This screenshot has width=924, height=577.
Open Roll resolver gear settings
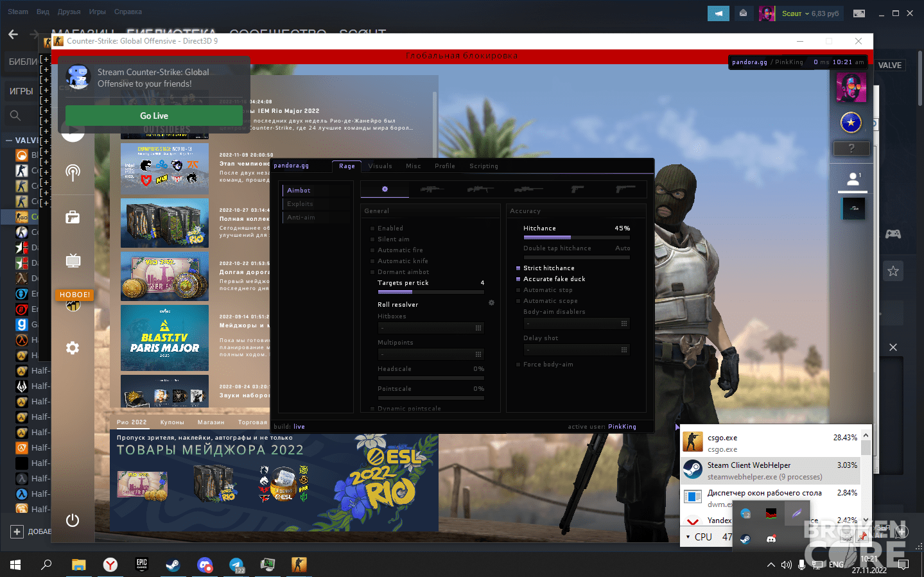pos(491,303)
